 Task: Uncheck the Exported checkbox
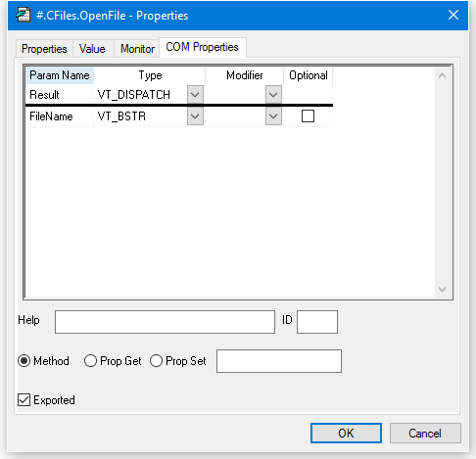pos(24,400)
